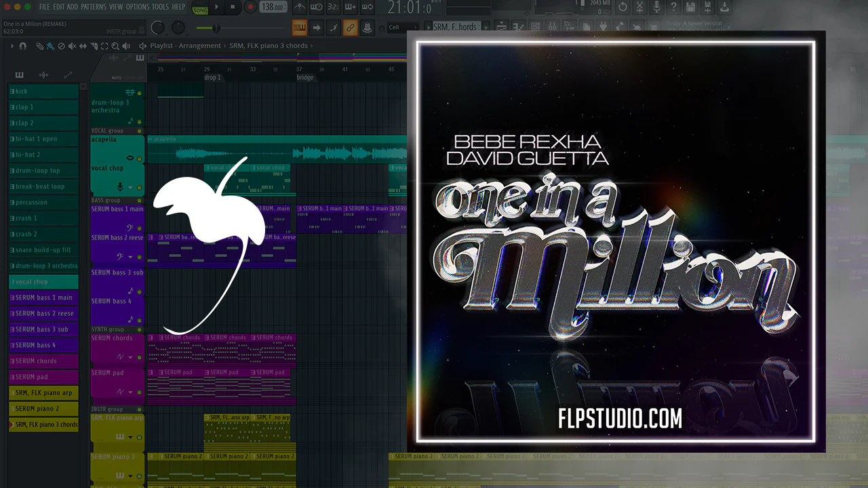Open the FILE menu
This screenshot has width=868, height=488.
point(44,7)
